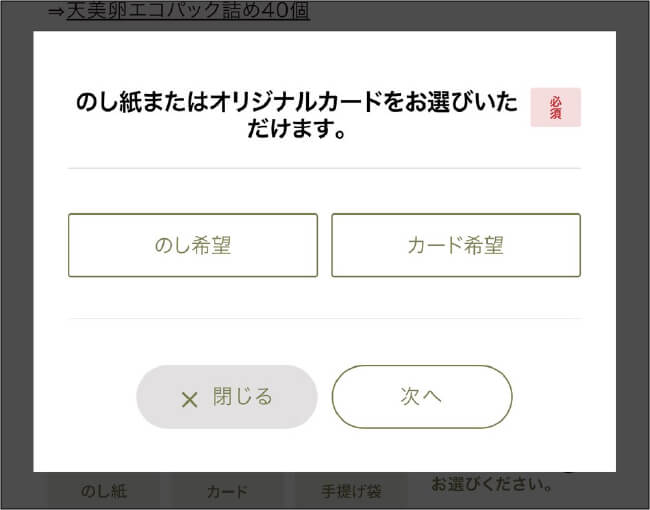Click the X icon in the 閉じる button
650x510 pixels.
click(x=189, y=400)
